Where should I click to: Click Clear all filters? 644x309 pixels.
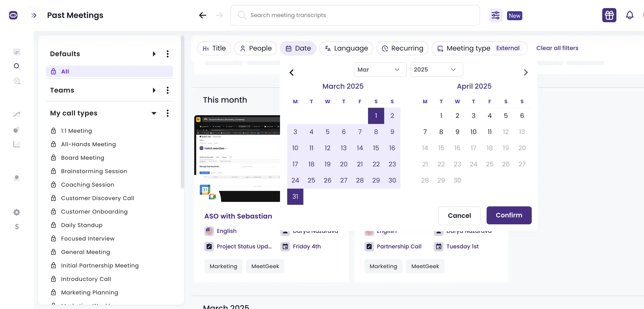click(x=557, y=48)
